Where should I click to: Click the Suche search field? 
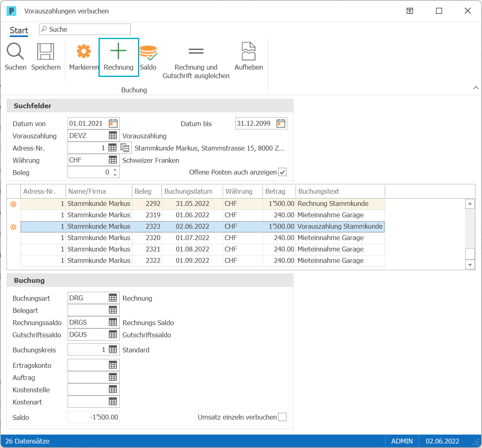[x=85, y=29]
